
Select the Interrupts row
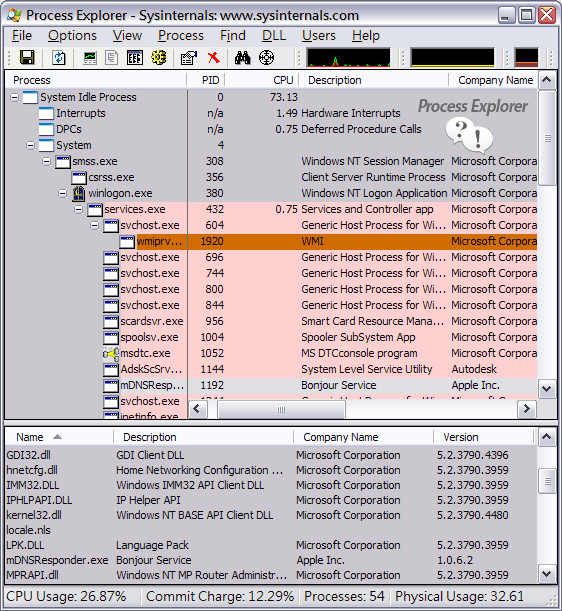(271, 113)
